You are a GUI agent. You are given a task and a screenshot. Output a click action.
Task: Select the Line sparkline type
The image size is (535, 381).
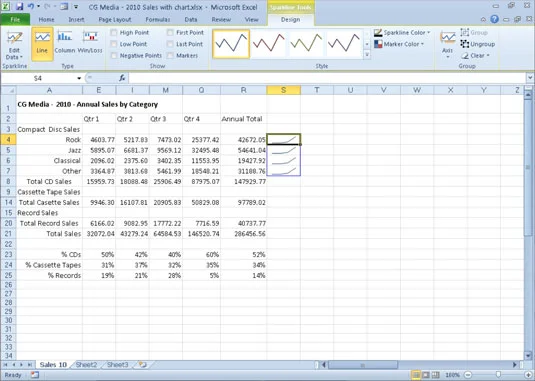[42, 44]
